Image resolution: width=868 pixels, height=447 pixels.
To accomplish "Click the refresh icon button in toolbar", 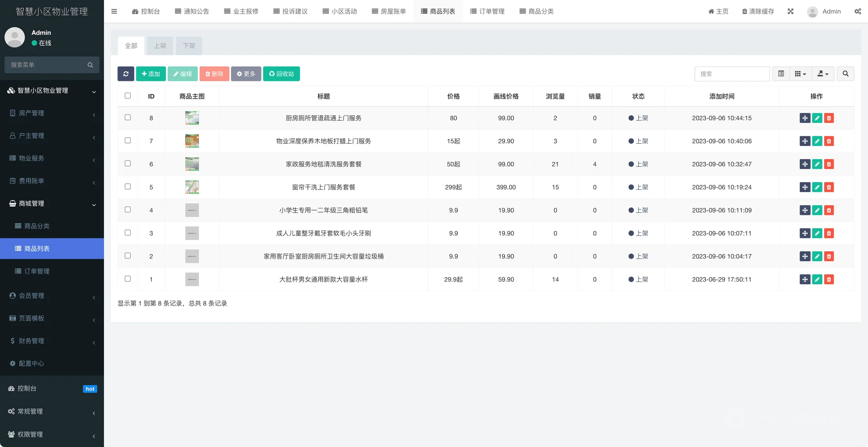I will click(126, 74).
